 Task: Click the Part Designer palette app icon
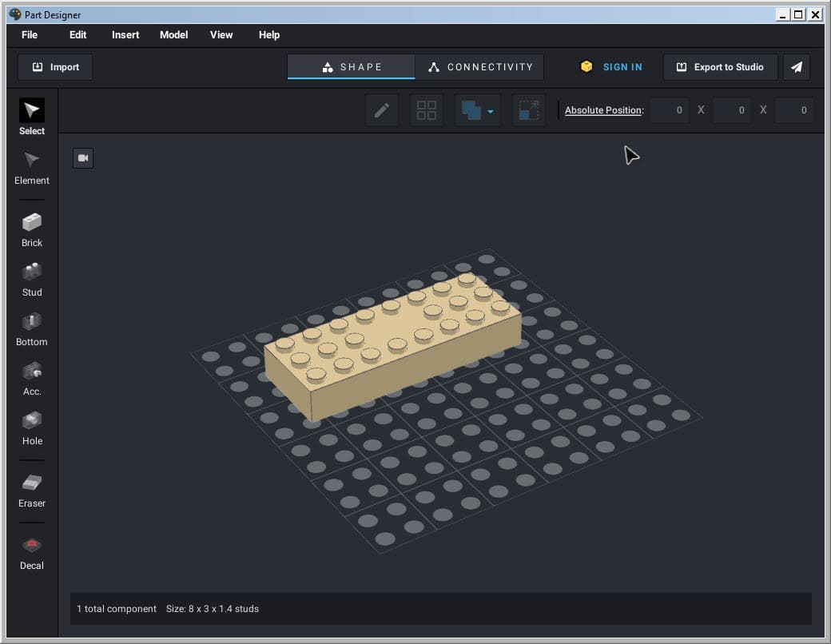[x=15, y=14]
